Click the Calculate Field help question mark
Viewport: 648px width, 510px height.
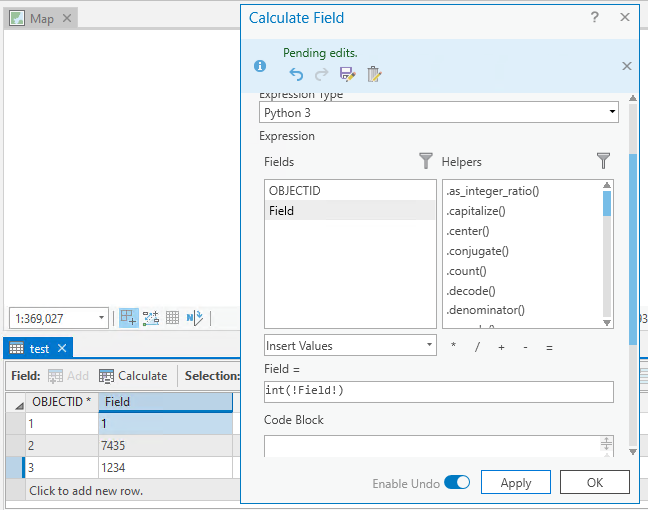click(594, 17)
